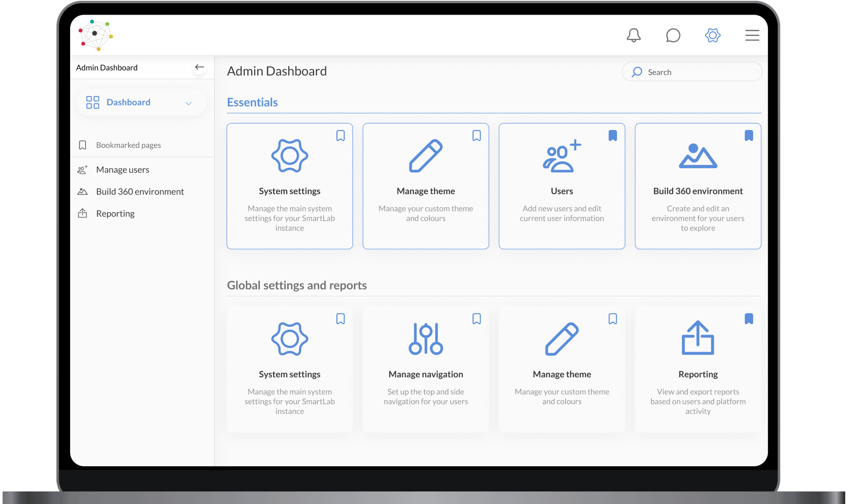Click the add-user icon on the Users card
848x504 pixels.
562,156
